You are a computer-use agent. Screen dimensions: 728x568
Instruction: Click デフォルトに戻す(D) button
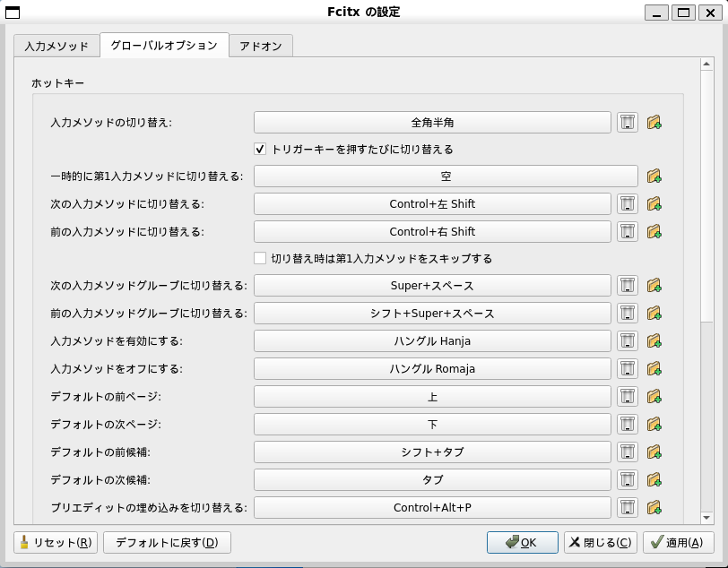[167, 542]
